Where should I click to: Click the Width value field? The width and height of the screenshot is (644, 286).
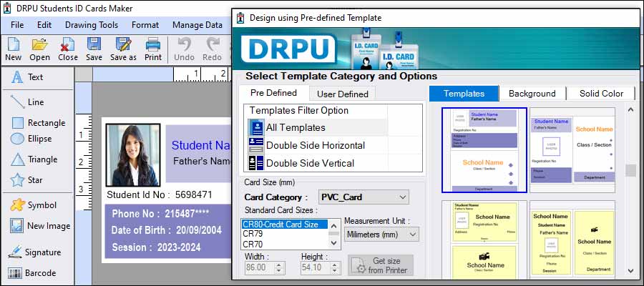coord(259,268)
